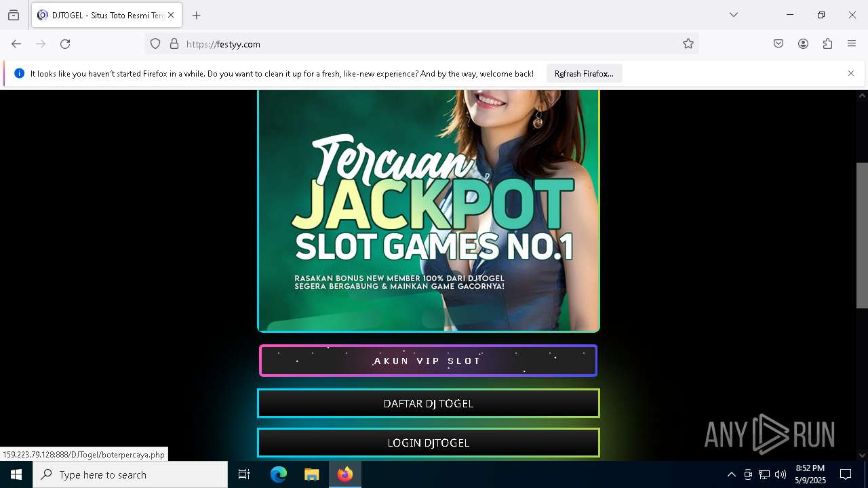The image size is (868, 488).
Task: Show hidden system tray icons
Action: pos(731,474)
